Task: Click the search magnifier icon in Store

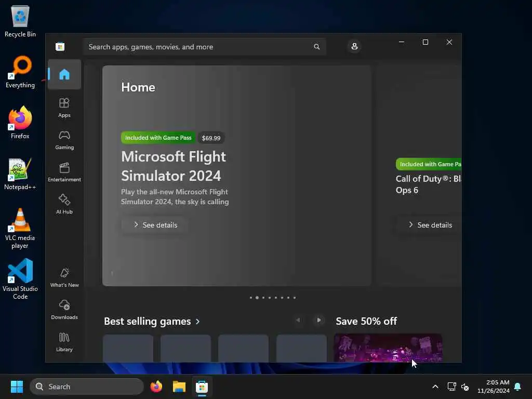Action: click(x=316, y=47)
